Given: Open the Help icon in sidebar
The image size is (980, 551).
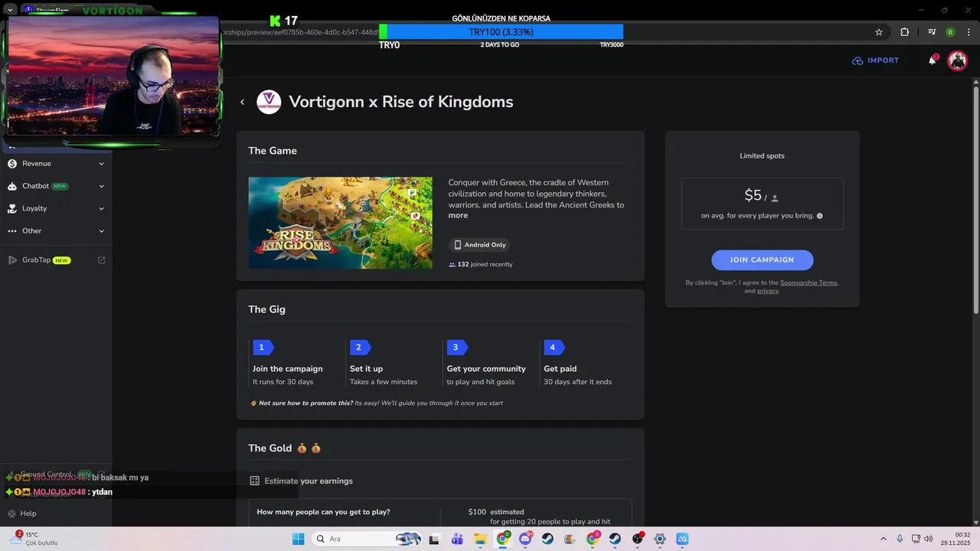Looking at the screenshot, I should tap(12, 514).
